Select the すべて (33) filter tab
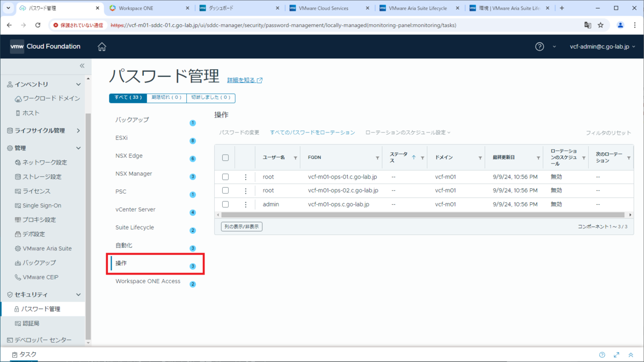The width and height of the screenshot is (644, 362). (x=128, y=98)
